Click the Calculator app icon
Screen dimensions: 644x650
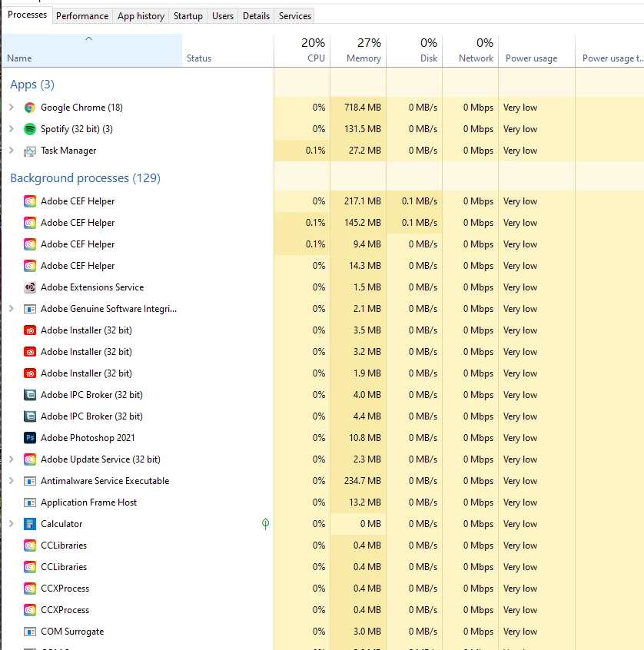pos(30,524)
